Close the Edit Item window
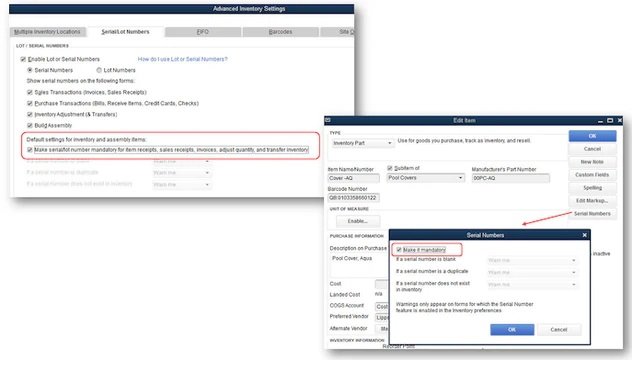The image size is (632, 372). point(620,121)
